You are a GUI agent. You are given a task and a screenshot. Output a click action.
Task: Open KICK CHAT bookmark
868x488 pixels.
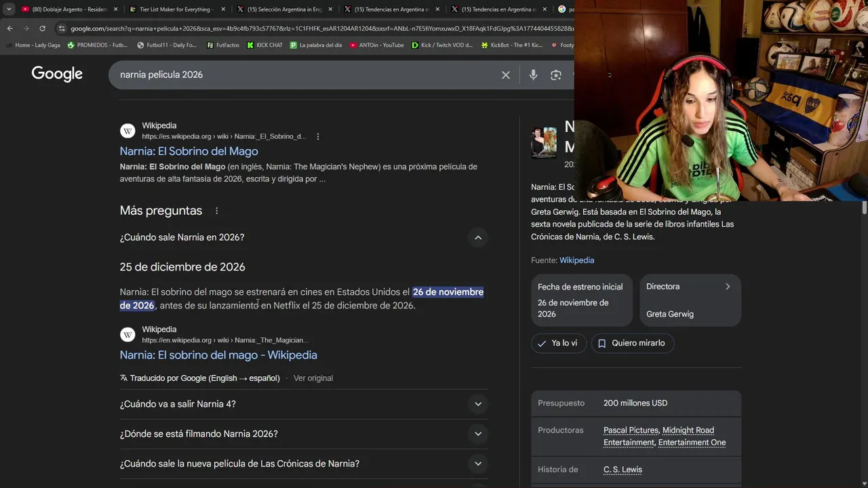(264, 45)
